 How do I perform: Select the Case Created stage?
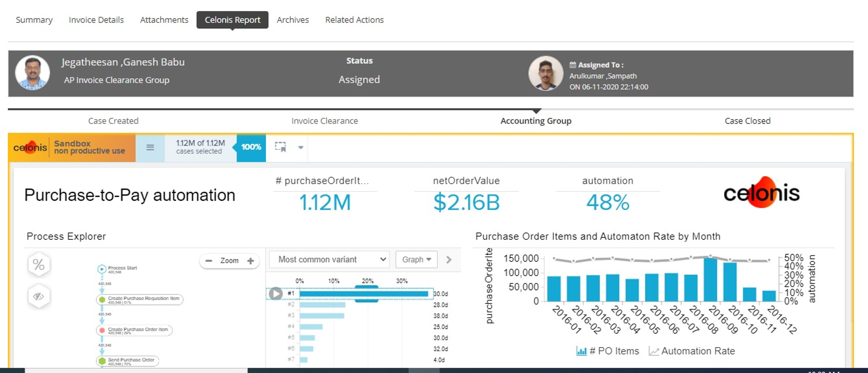[113, 121]
